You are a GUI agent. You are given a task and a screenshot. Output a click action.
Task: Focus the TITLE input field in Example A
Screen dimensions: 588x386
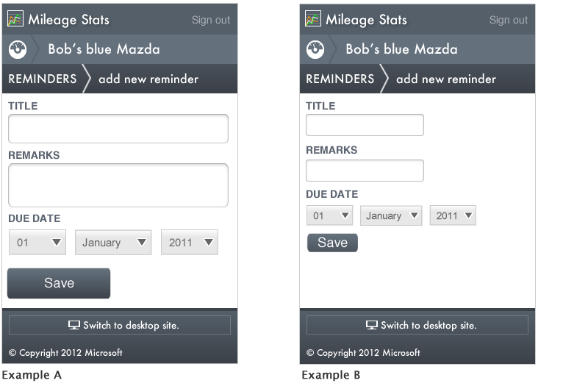[x=118, y=129]
